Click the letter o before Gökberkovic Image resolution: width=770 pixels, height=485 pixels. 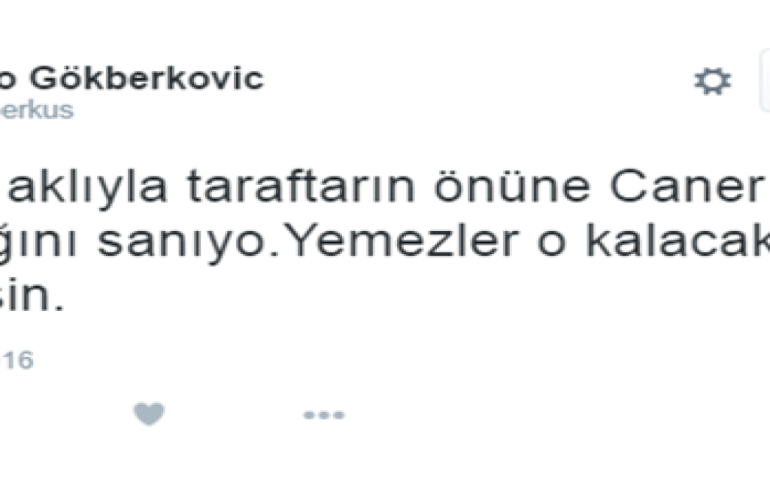click(x=8, y=82)
